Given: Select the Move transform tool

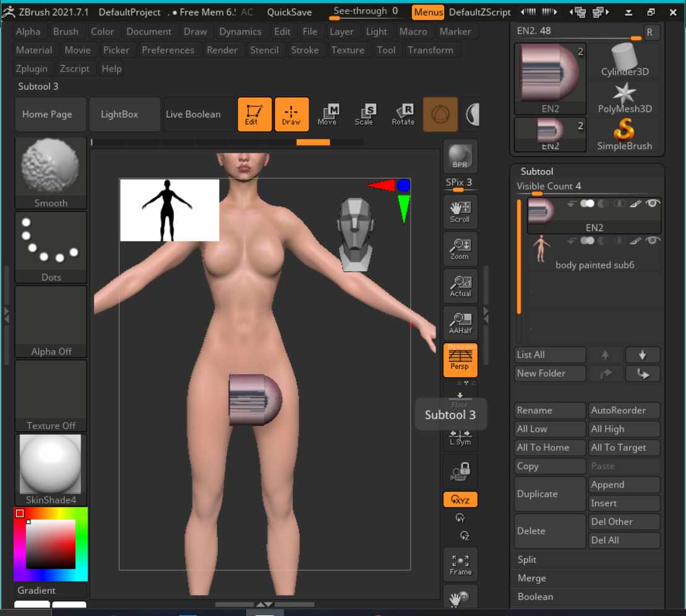Looking at the screenshot, I should [328, 114].
